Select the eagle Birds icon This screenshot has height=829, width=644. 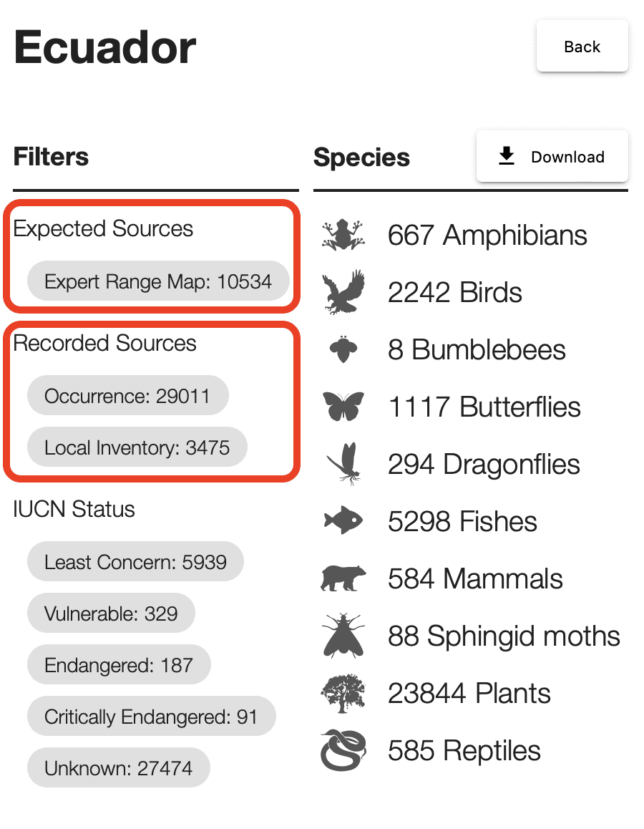tap(343, 292)
